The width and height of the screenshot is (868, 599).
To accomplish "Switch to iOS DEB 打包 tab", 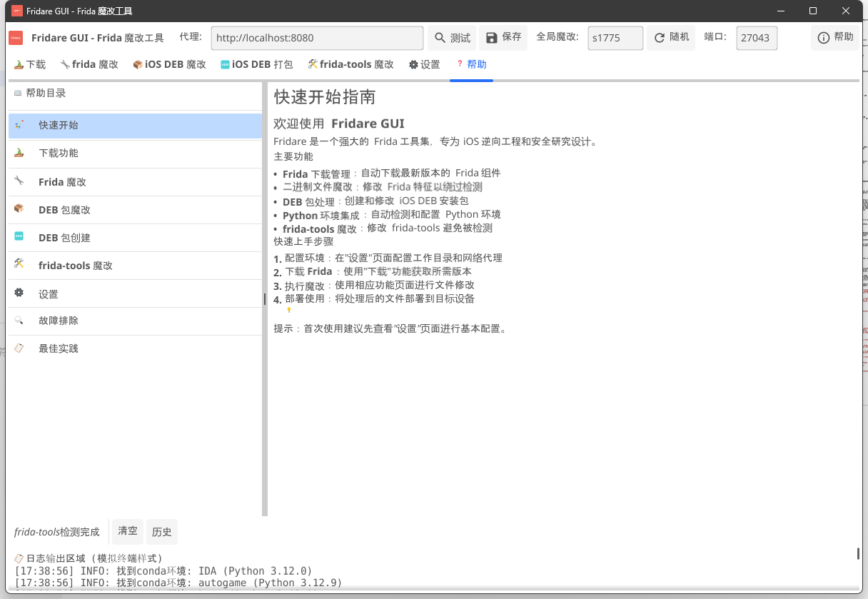I will [257, 64].
